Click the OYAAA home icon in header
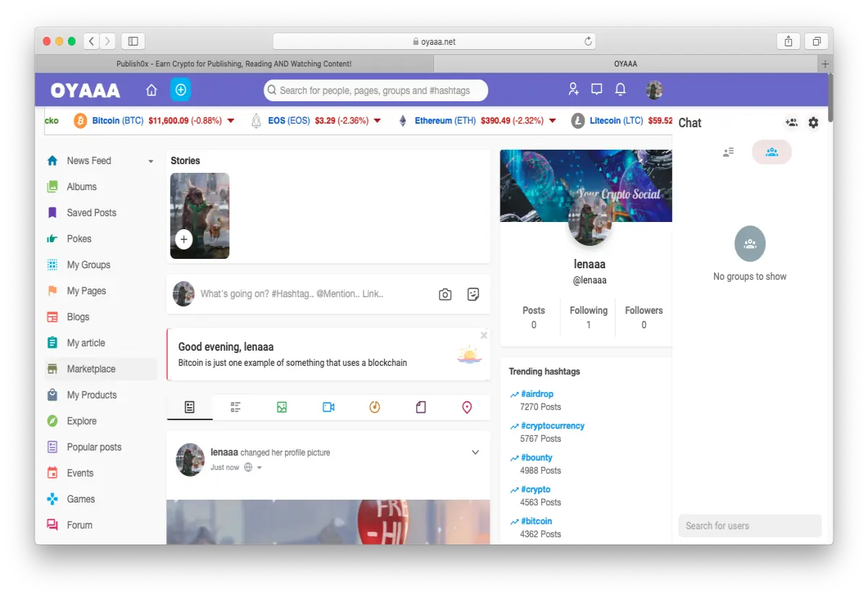 [151, 90]
